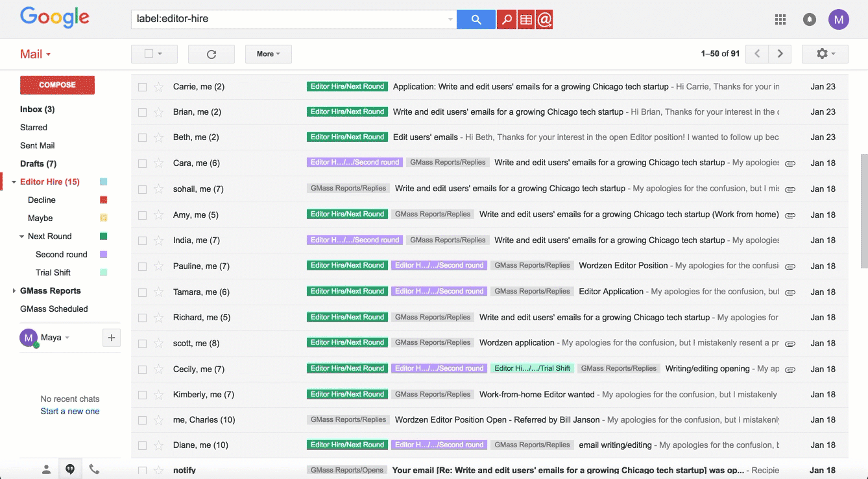Click the red @ GMass settings icon
868x479 pixels.
[545, 19]
